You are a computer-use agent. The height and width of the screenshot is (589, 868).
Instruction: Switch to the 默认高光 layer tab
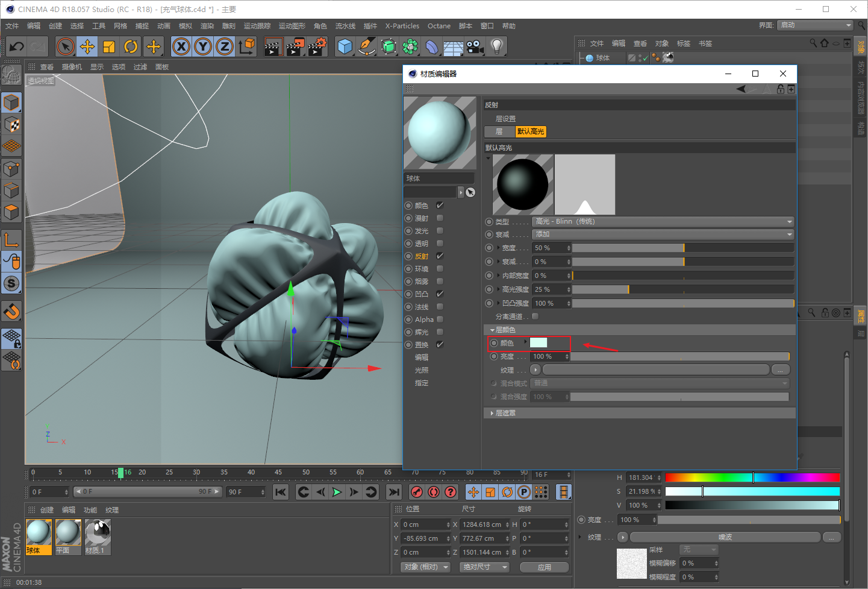pos(531,131)
